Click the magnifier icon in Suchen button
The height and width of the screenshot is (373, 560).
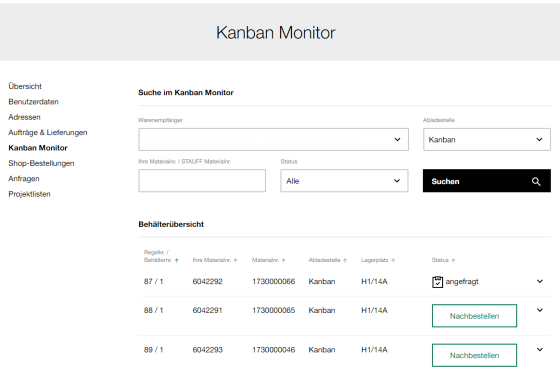coord(536,181)
